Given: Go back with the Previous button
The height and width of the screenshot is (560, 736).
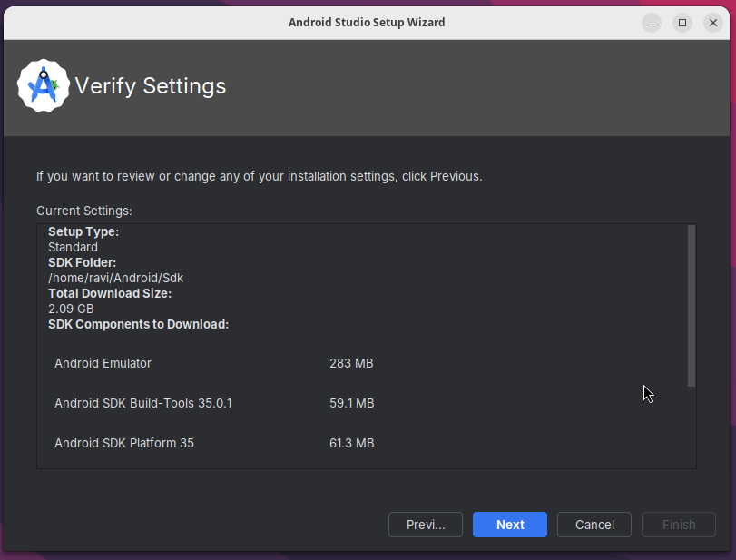Looking at the screenshot, I should [425, 525].
